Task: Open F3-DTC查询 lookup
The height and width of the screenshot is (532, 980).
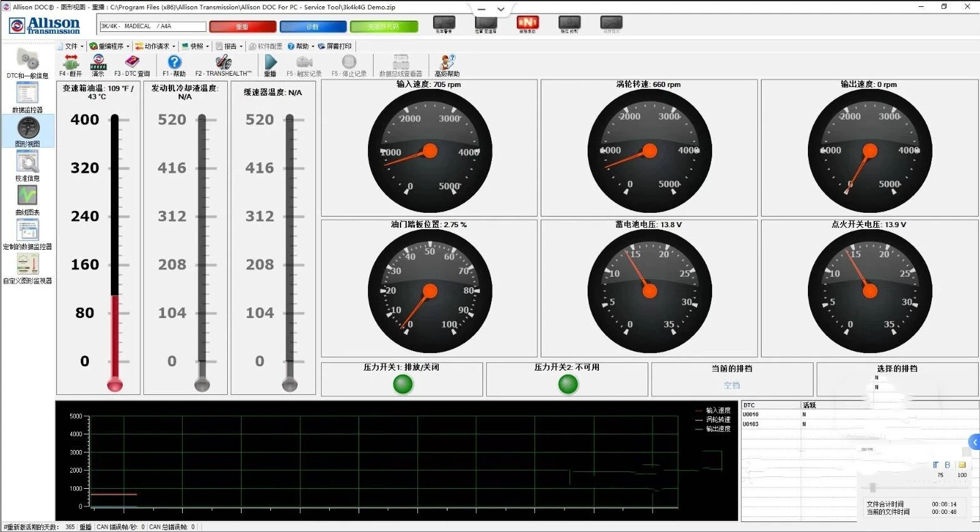Action: [x=132, y=65]
